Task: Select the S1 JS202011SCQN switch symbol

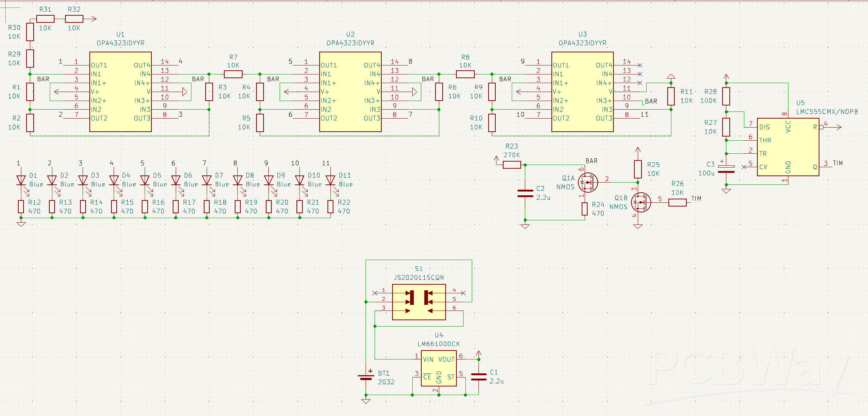Action: tap(419, 302)
